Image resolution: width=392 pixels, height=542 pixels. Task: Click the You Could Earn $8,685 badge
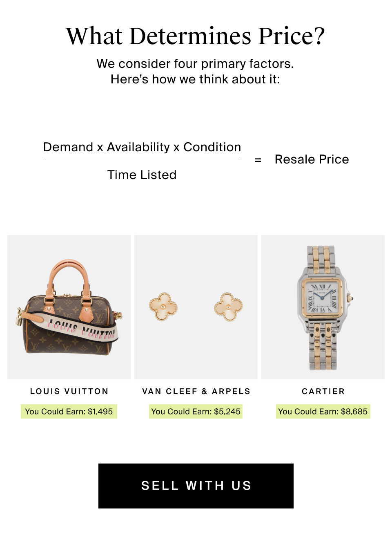click(323, 411)
